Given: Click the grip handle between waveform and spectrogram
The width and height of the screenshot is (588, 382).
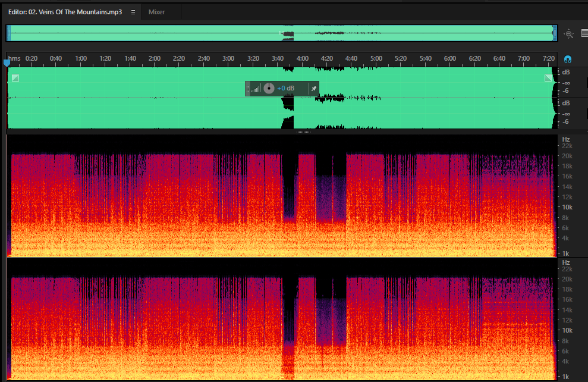Looking at the screenshot, I should coord(303,131).
